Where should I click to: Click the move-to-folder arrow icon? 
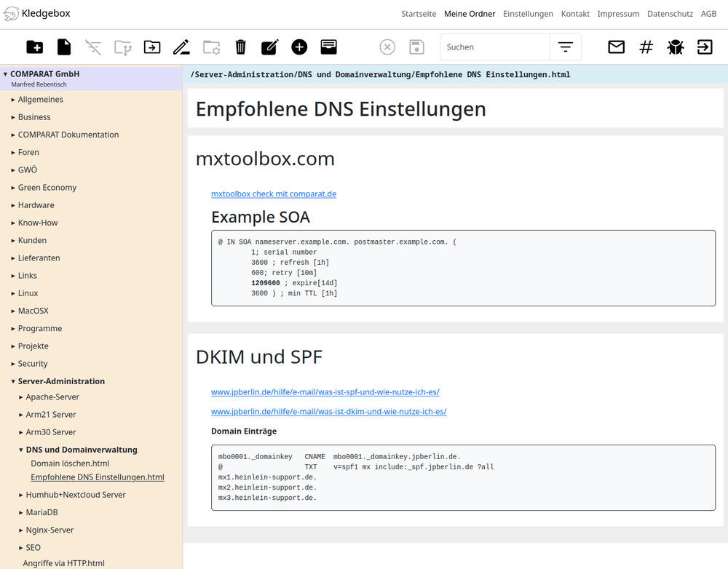(x=152, y=47)
